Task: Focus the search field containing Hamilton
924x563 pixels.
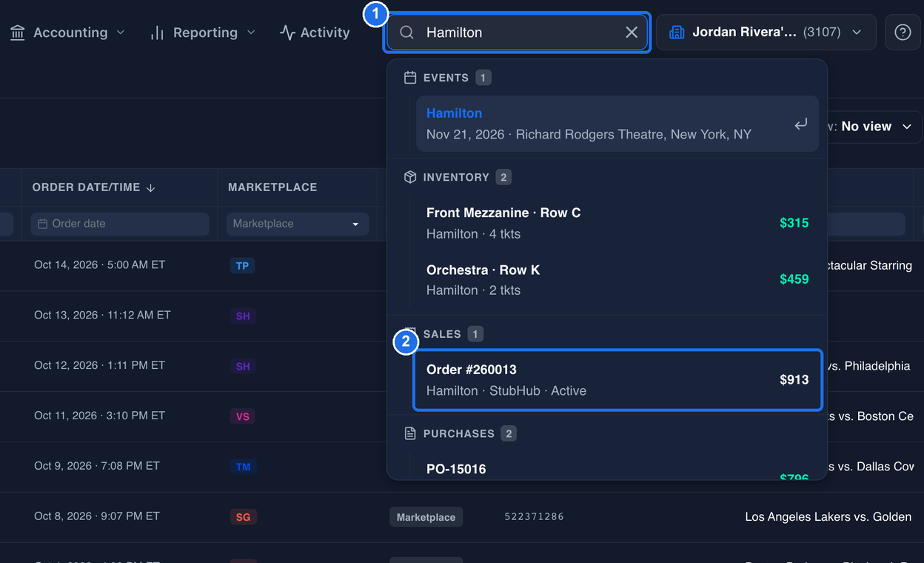Action: [517, 33]
